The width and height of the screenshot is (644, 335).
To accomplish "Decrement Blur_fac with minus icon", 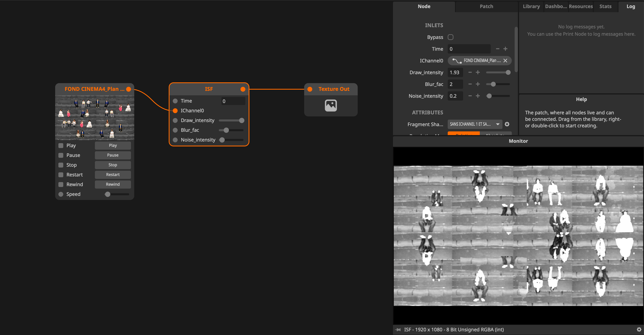I will [x=470, y=84].
